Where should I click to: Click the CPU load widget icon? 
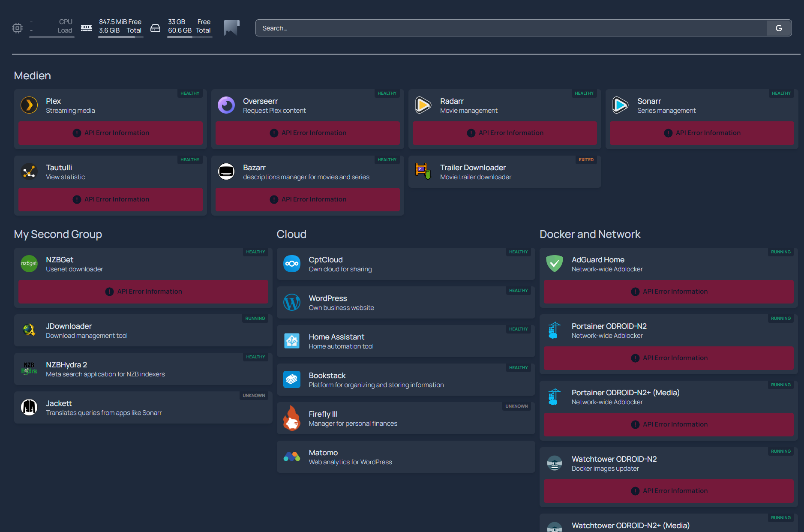click(17, 28)
